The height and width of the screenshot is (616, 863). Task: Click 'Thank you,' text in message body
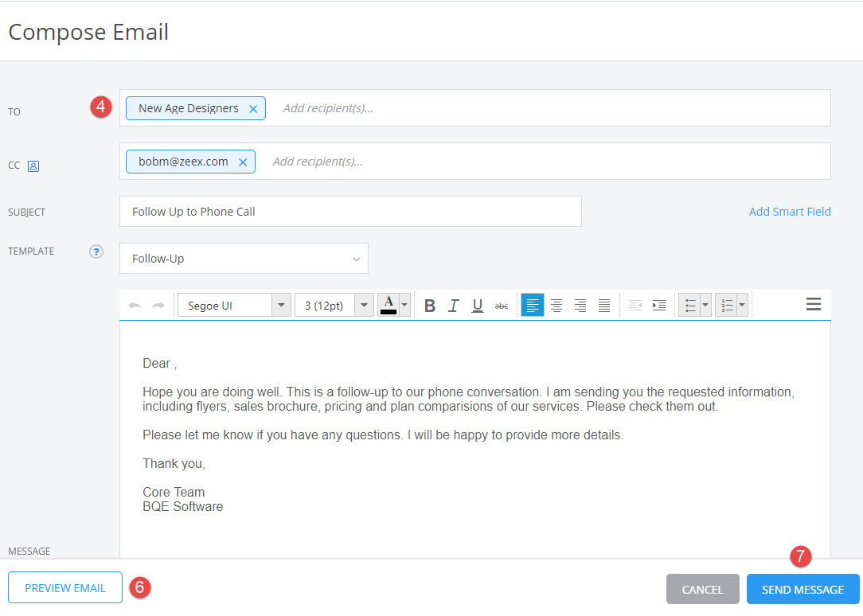[174, 464]
